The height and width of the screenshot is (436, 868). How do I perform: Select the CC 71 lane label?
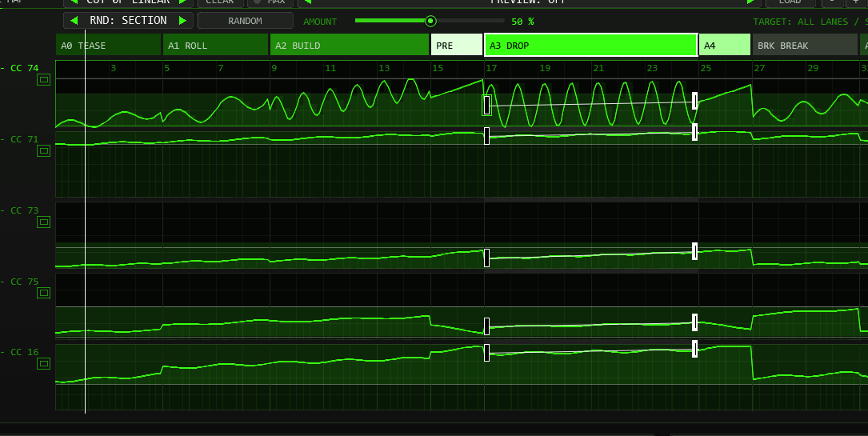(24, 139)
